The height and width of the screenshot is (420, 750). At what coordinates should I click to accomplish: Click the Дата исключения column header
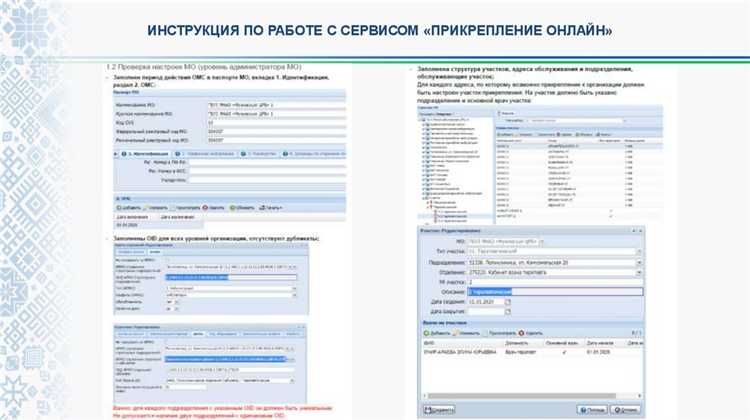pos(177,217)
